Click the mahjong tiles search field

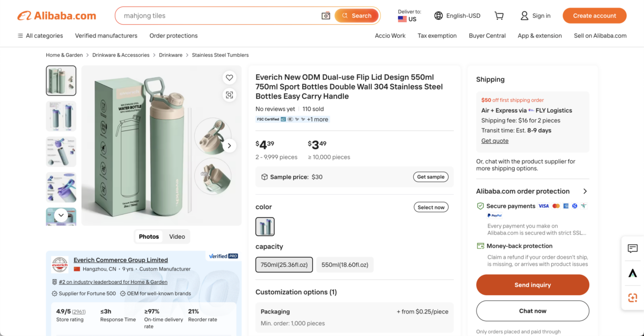click(220, 16)
